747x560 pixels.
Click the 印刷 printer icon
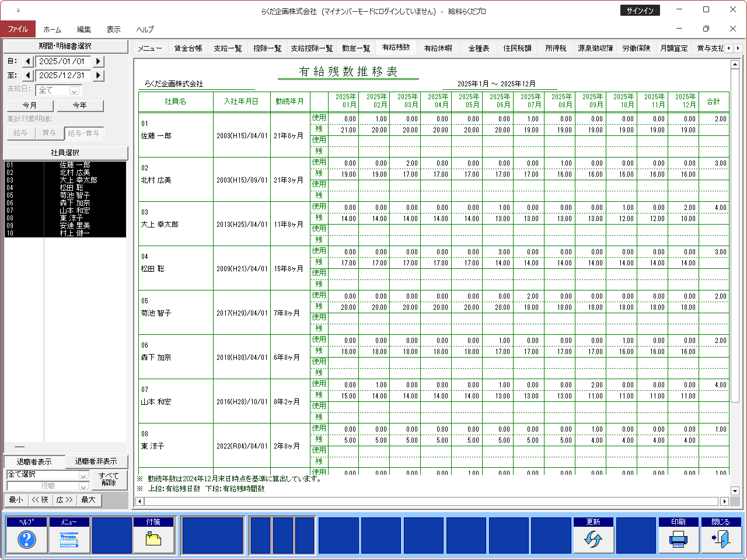[x=678, y=540]
